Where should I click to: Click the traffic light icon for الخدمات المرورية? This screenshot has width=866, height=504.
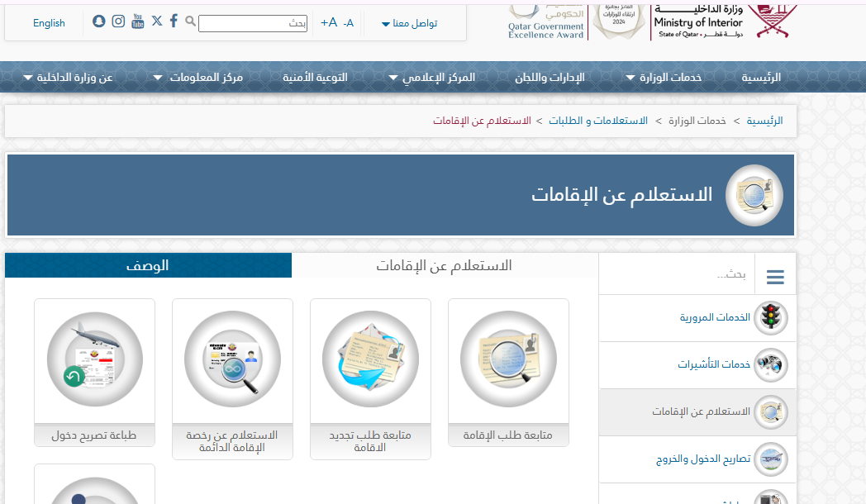[x=771, y=318]
